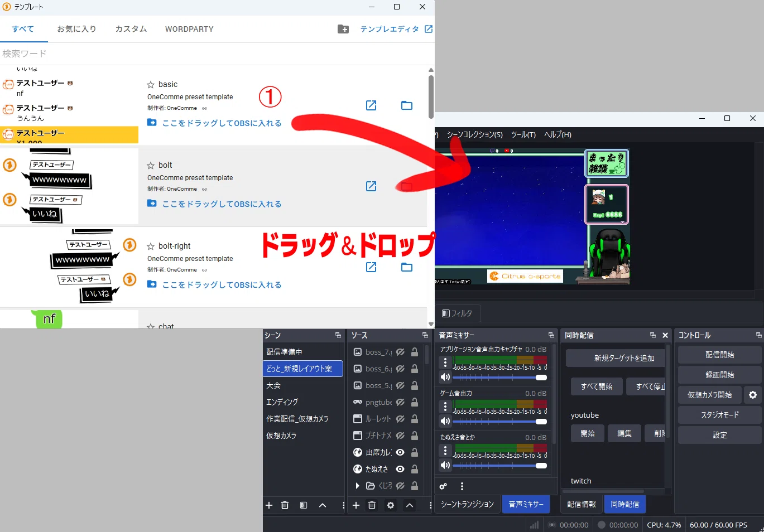The width and height of the screenshot is (764, 532).
Task: Open source properties gear in Sources toolbar
Action: pyautogui.click(x=391, y=505)
